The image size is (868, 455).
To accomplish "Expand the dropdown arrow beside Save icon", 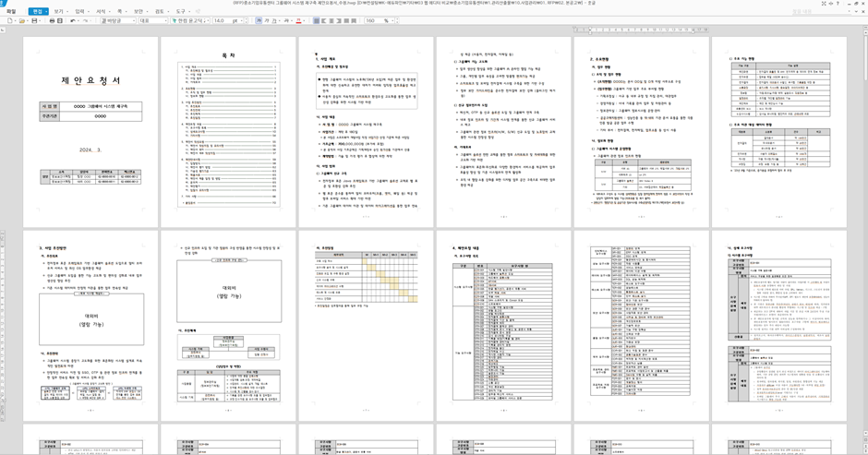I will 40,20.
